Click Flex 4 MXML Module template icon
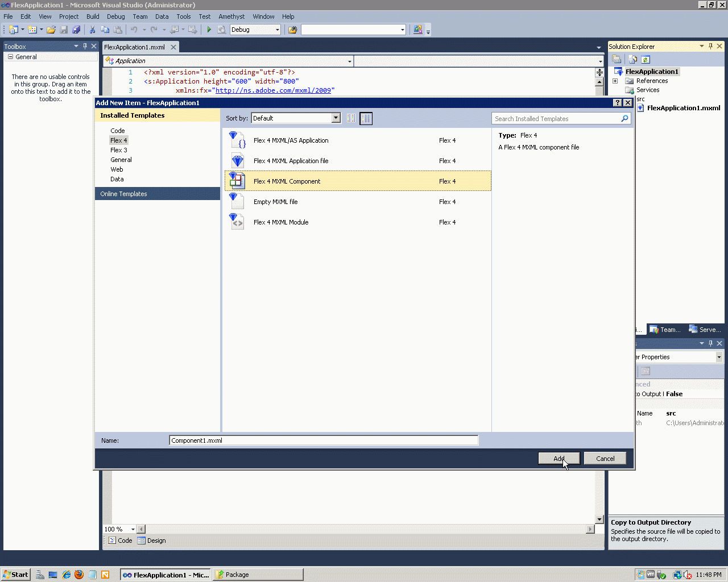728x582 pixels. [237, 222]
